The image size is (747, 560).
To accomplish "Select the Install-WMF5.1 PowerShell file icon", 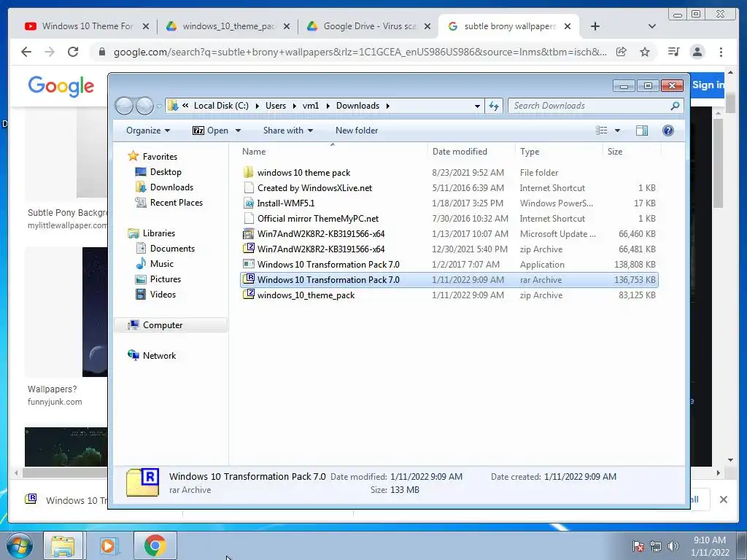I will (x=248, y=203).
